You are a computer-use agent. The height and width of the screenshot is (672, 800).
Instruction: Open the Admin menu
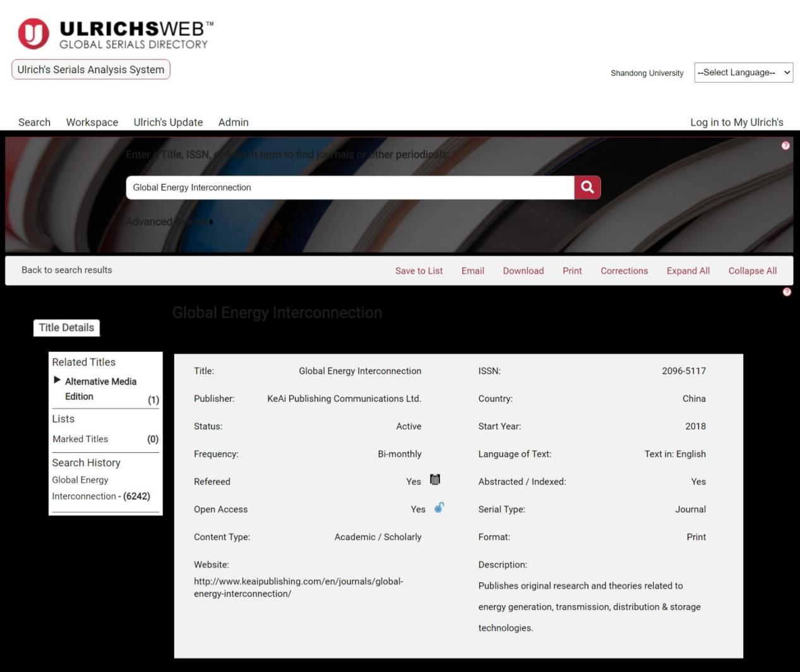tap(234, 123)
